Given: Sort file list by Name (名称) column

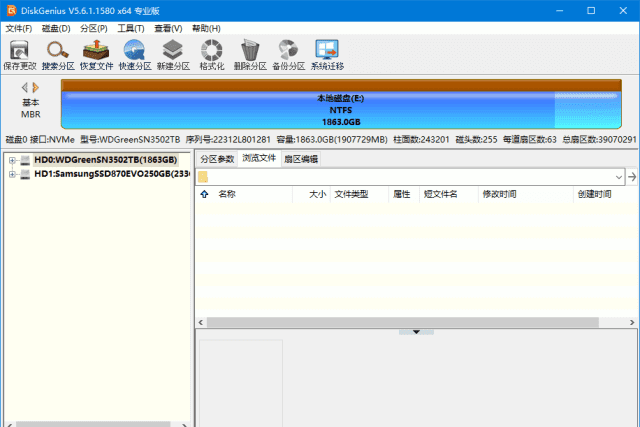Looking at the screenshot, I should (251, 194).
